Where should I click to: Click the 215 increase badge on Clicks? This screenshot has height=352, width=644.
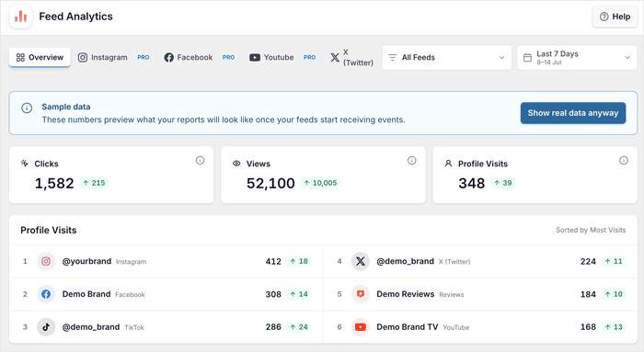pyautogui.click(x=94, y=183)
